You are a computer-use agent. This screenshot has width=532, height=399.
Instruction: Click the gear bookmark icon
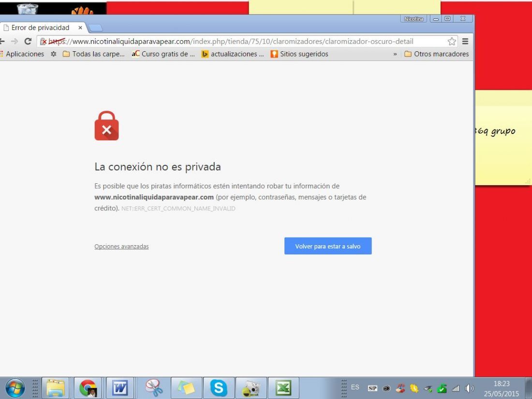pos(53,54)
